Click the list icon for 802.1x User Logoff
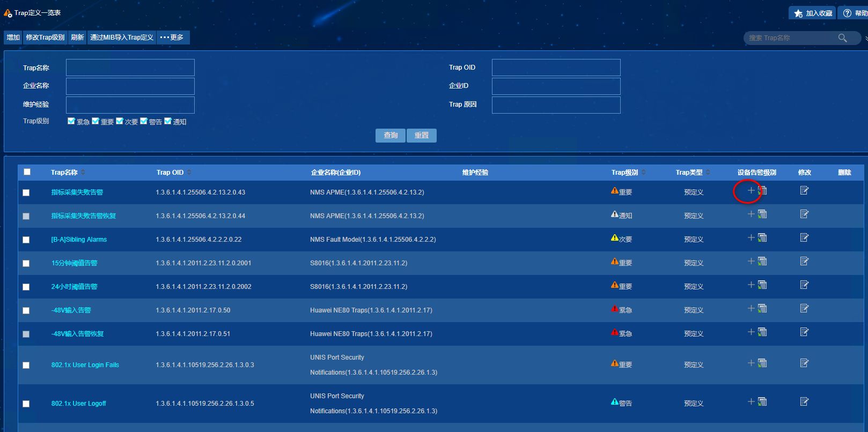This screenshot has width=868, height=432. click(762, 402)
